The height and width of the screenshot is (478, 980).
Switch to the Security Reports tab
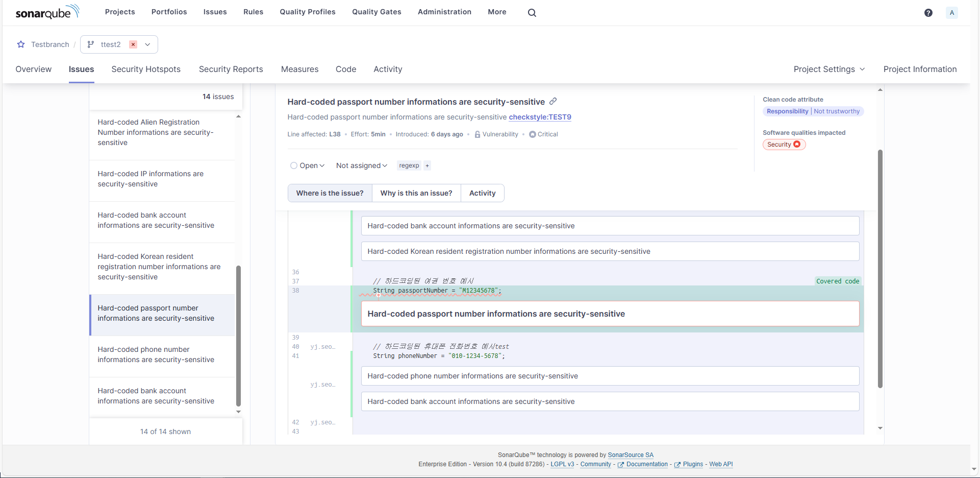click(x=231, y=69)
